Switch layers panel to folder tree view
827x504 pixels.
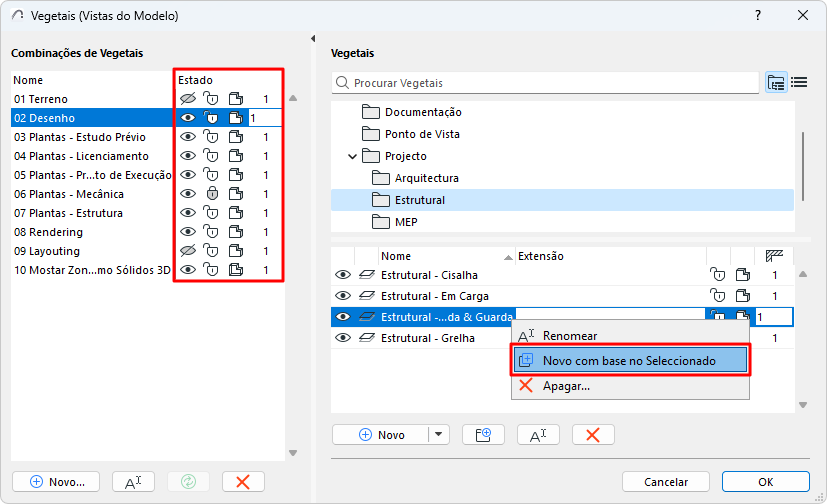coord(776,83)
